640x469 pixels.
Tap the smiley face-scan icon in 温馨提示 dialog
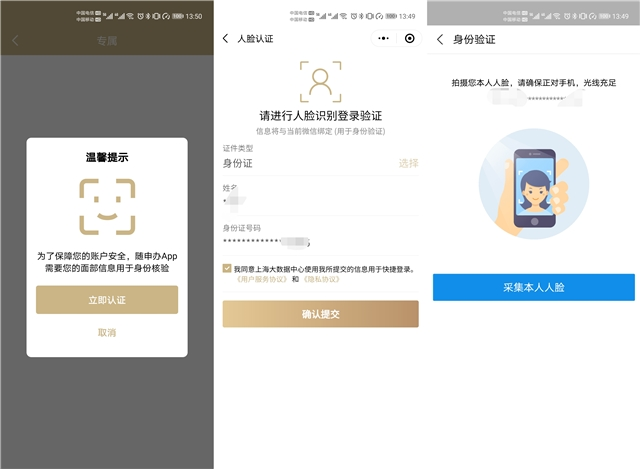pos(107,207)
